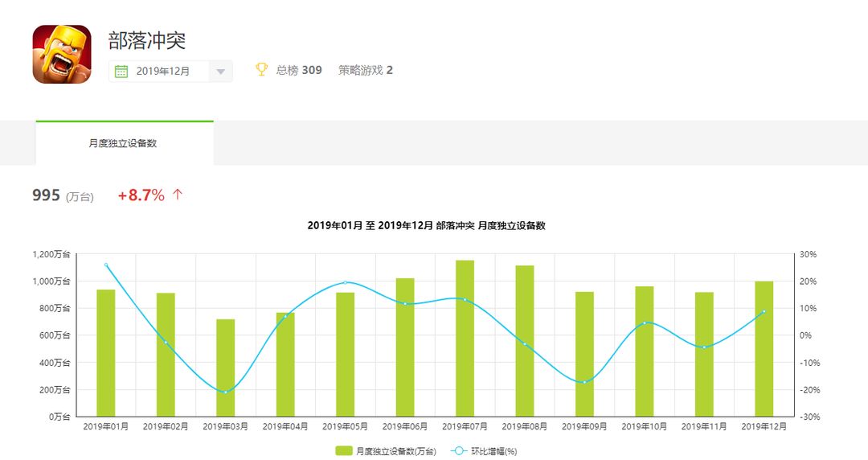This screenshot has width=868, height=460.
Task: Click the 2019年03月 lowest line point
Action: (x=225, y=392)
